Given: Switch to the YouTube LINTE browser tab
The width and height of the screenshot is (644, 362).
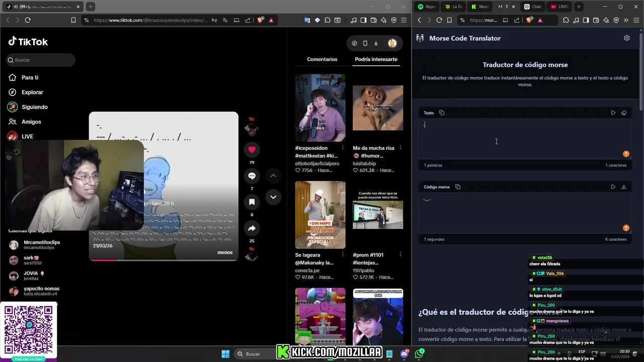Looking at the screenshot, I should [559, 7].
